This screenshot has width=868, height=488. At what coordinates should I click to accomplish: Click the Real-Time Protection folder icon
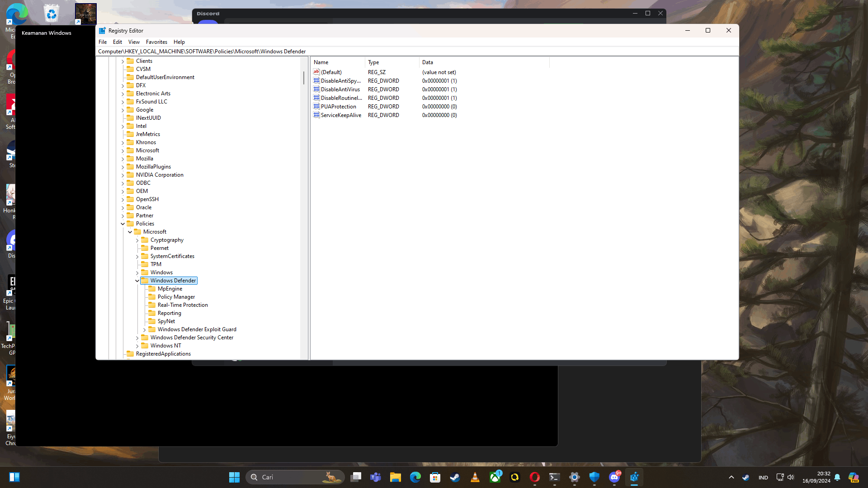[152, 305]
